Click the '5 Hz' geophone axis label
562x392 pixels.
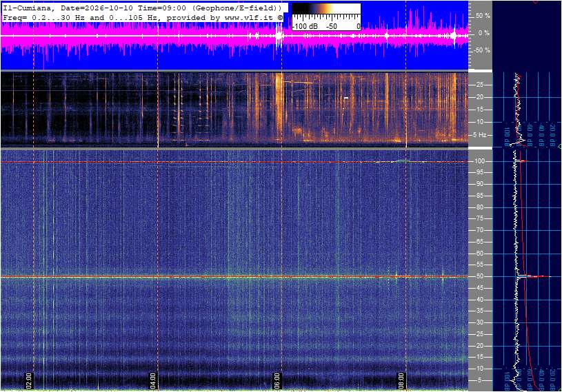pyautogui.click(x=480, y=135)
